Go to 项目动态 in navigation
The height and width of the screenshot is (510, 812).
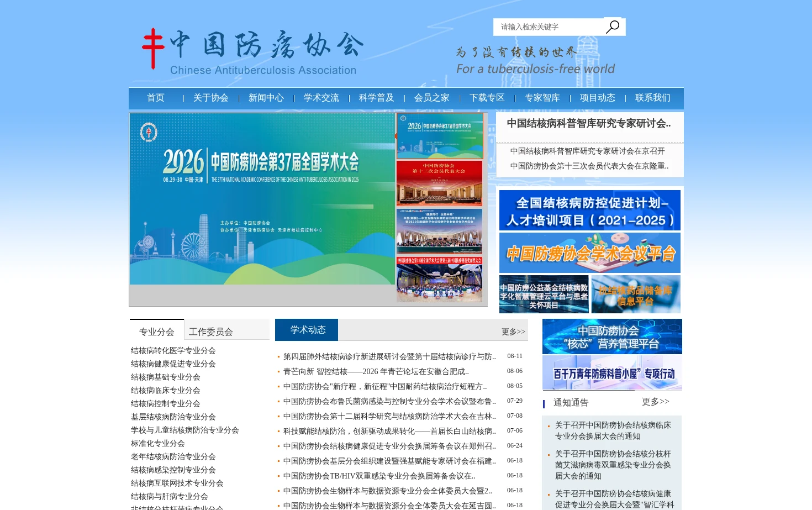click(x=598, y=98)
